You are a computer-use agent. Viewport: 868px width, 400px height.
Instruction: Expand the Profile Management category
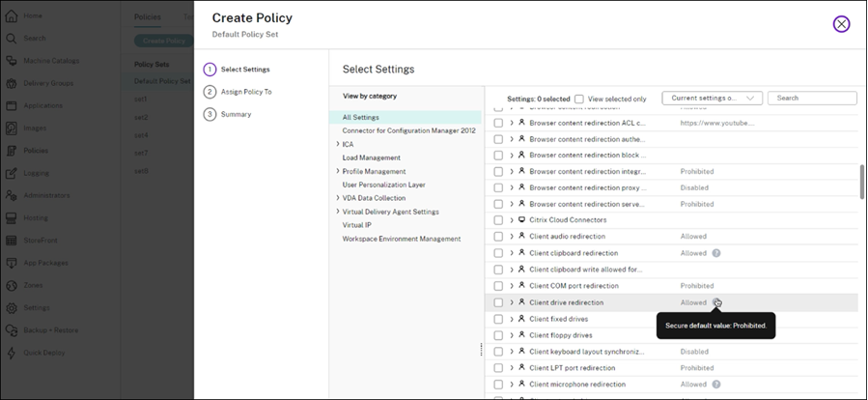coord(338,171)
